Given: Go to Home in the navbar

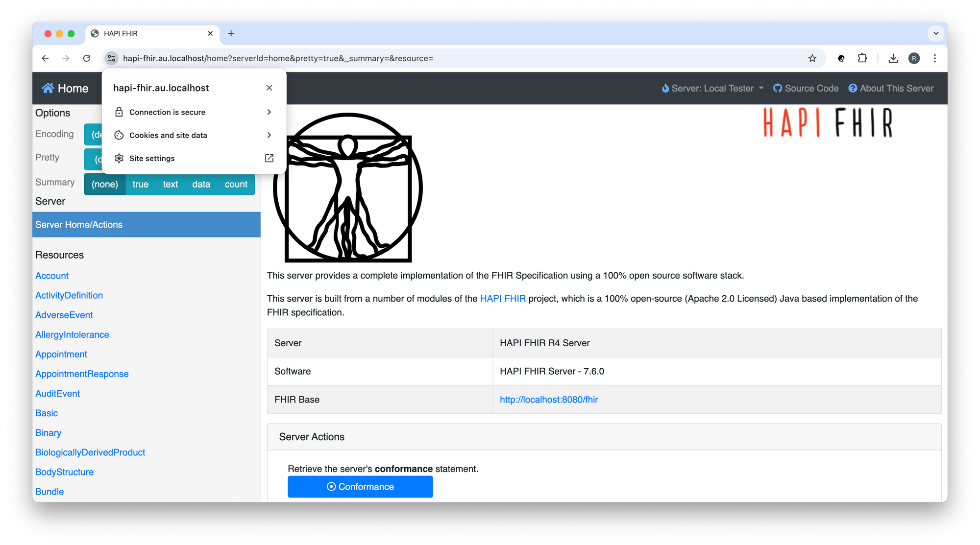Looking at the screenshot, I should (65, 88).
